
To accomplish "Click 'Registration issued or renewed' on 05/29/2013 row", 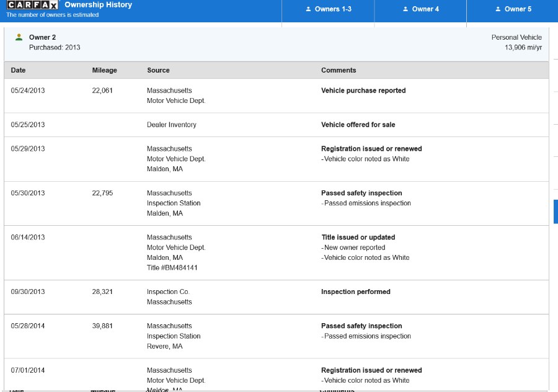I will (371, 149).
